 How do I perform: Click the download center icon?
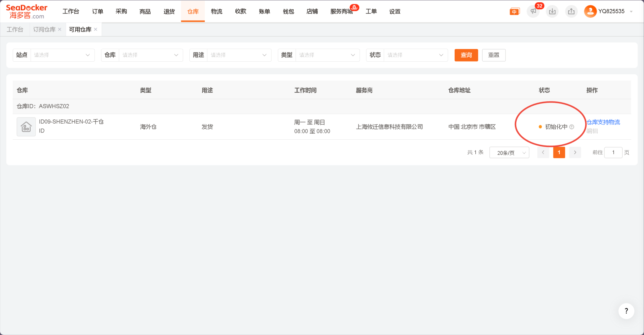point(552,11)
